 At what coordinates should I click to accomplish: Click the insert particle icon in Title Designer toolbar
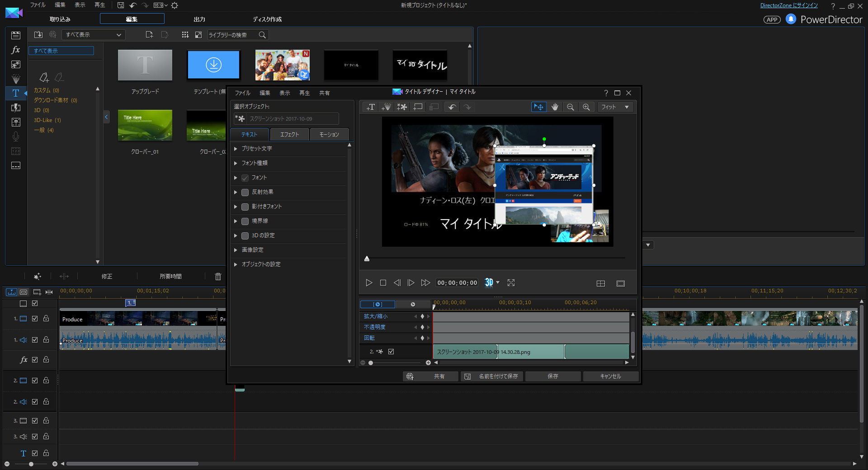pyautogui.click(x=386, y=107)
